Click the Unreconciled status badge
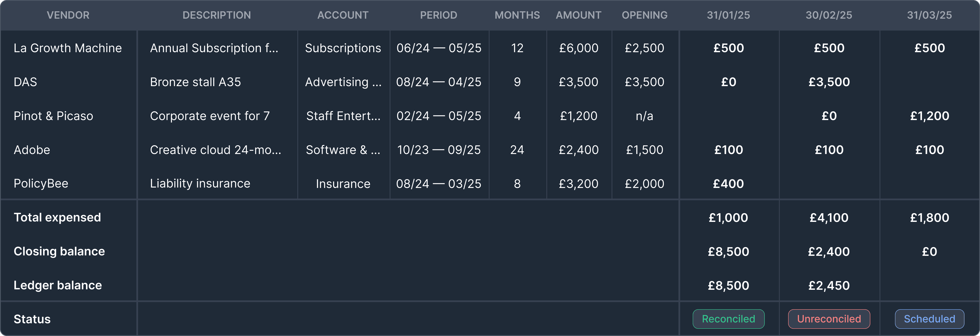Viewport: 980px width, 336px height. [x=829, y=319]
